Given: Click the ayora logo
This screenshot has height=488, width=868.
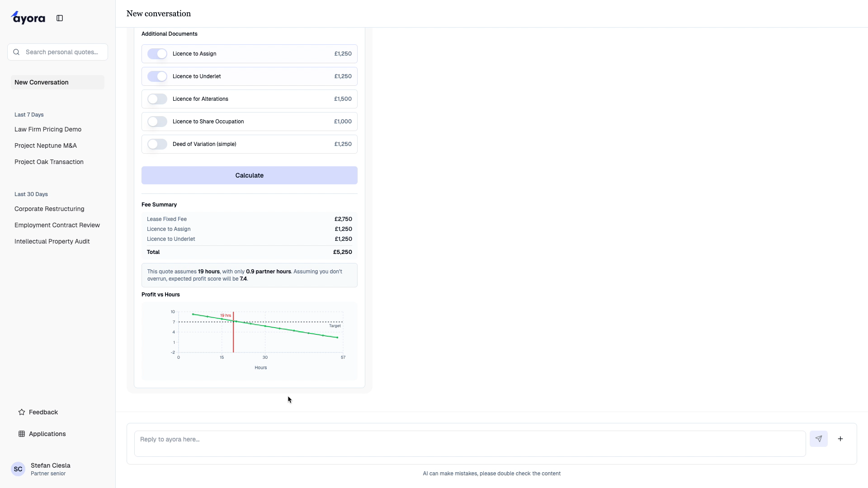Looking at the screenshot, I should coord(28,18).
